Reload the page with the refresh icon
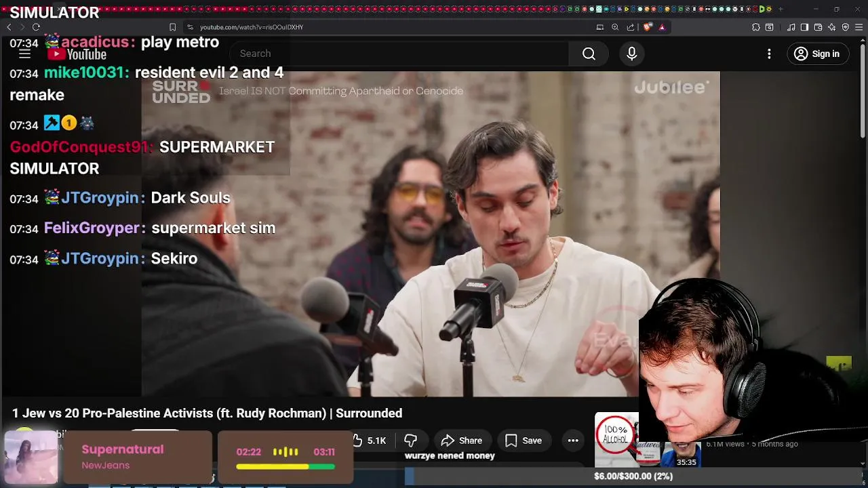 click(x=36, y=27)
